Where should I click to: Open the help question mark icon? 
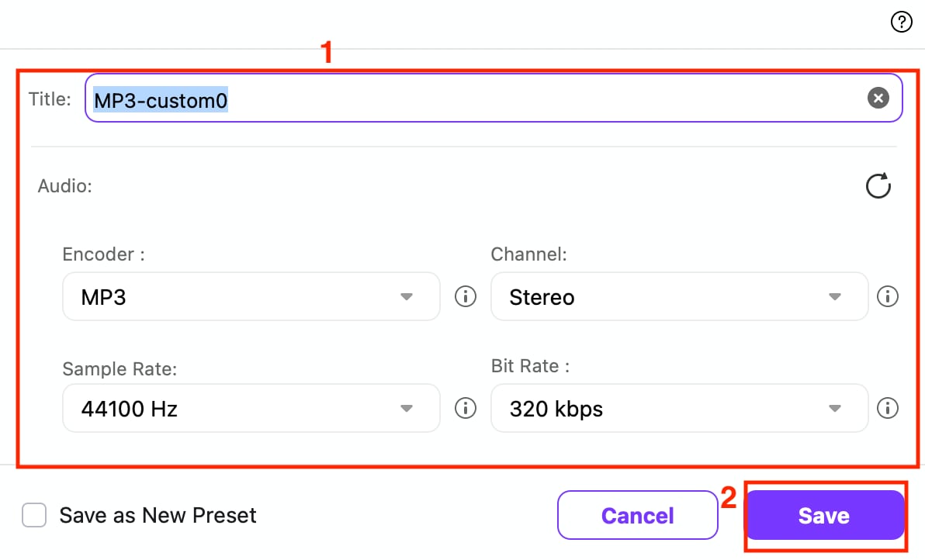pyautogui.click(x=901, y=22)
